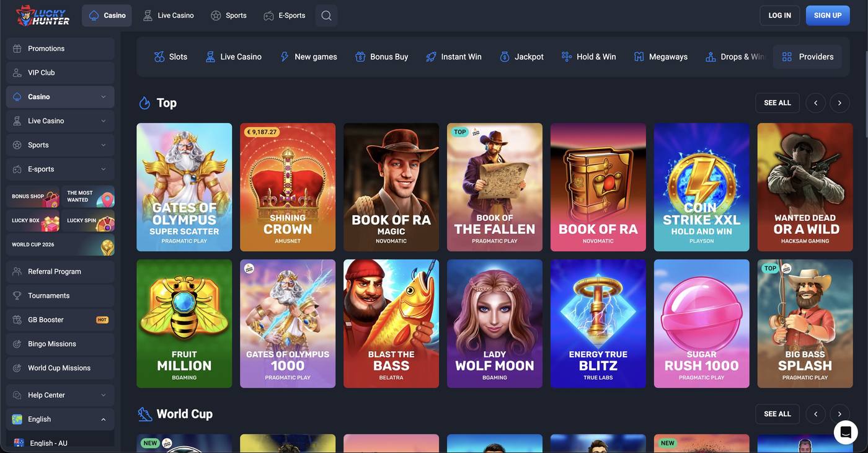Open the Providers category tab
This screenshot has height=453, width=868.
coord(807,56)
